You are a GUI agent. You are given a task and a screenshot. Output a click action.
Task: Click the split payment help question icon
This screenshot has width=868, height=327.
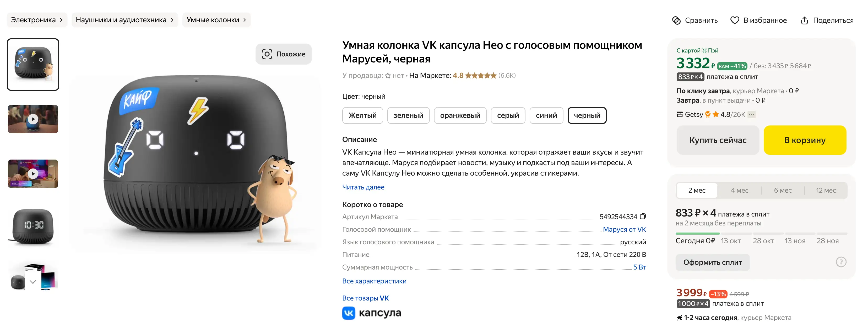click(x=841, y=262)
